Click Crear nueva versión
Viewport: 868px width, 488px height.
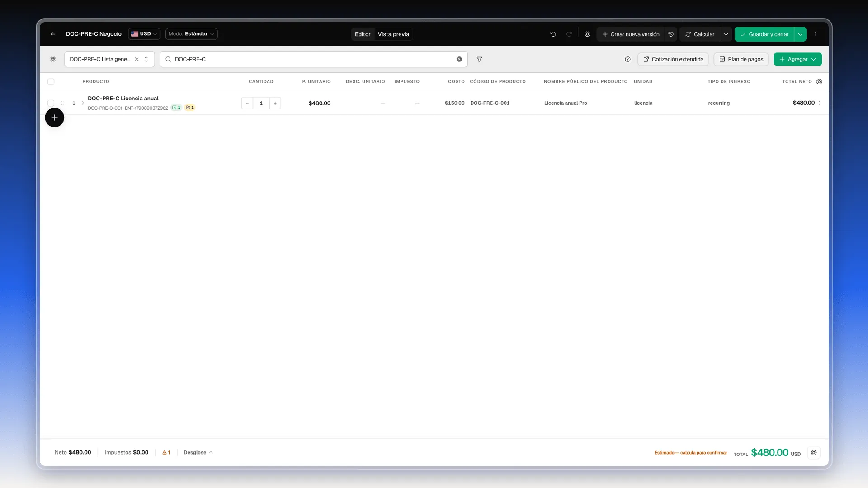631,34
